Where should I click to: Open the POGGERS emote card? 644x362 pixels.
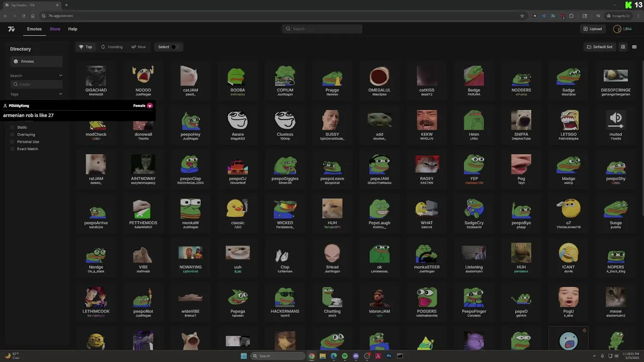pos(427,301)
